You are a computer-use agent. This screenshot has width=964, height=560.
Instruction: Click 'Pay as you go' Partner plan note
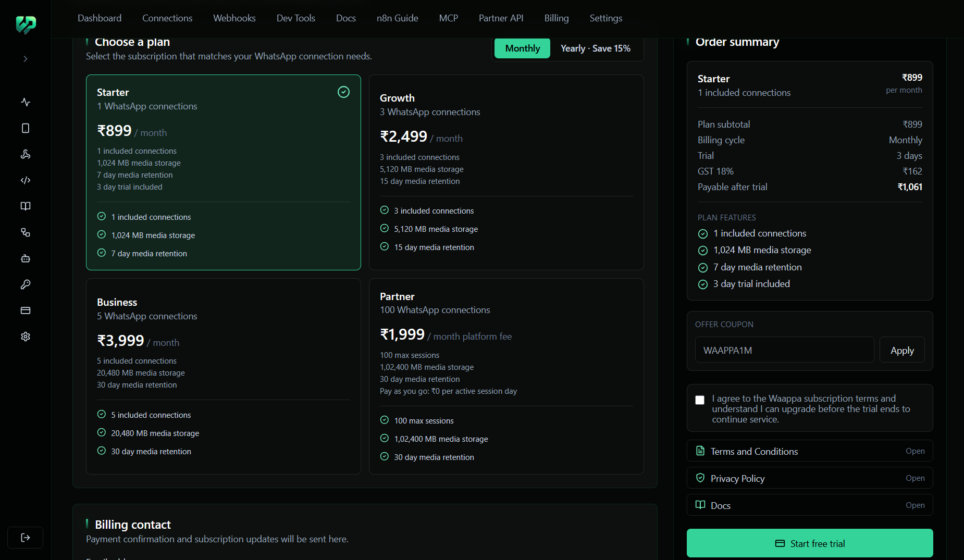pos(449,391)
